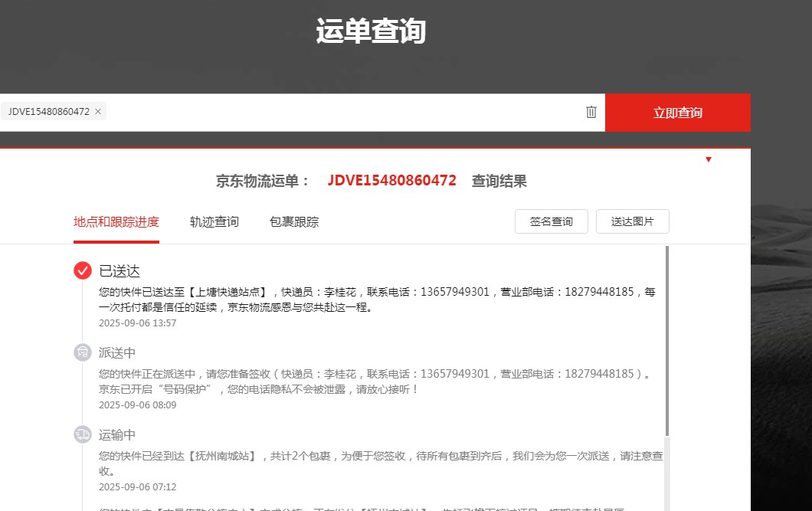The image size is (812, 511).
Task: Click the grey 派送中 delivery status icon
Action: click(x=83, y=352)
